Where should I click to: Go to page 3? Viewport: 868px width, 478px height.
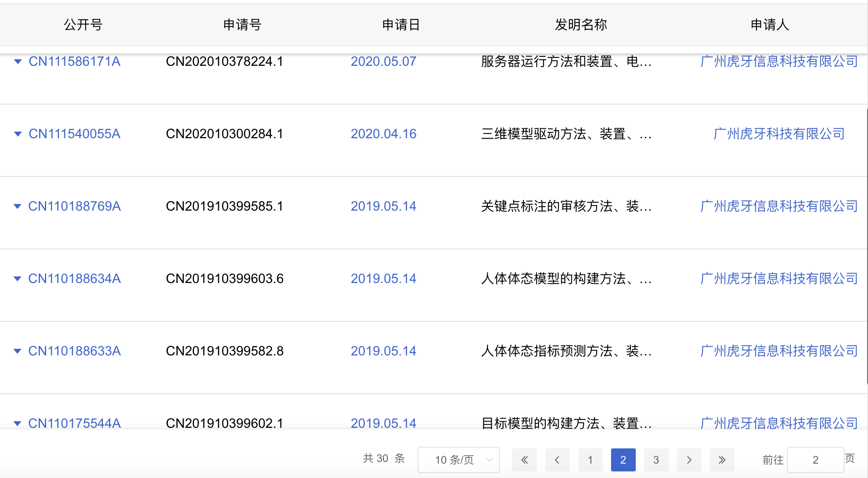[656, 460]
